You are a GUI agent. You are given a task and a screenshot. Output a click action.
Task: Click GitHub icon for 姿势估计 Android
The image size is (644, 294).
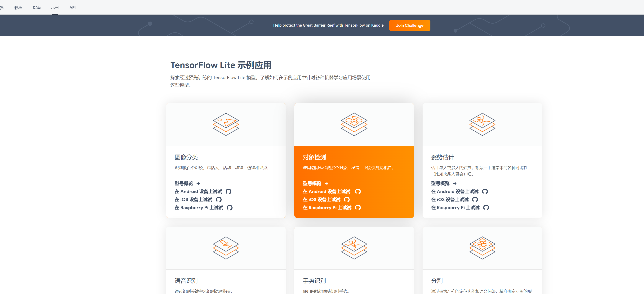click(485, 191)
